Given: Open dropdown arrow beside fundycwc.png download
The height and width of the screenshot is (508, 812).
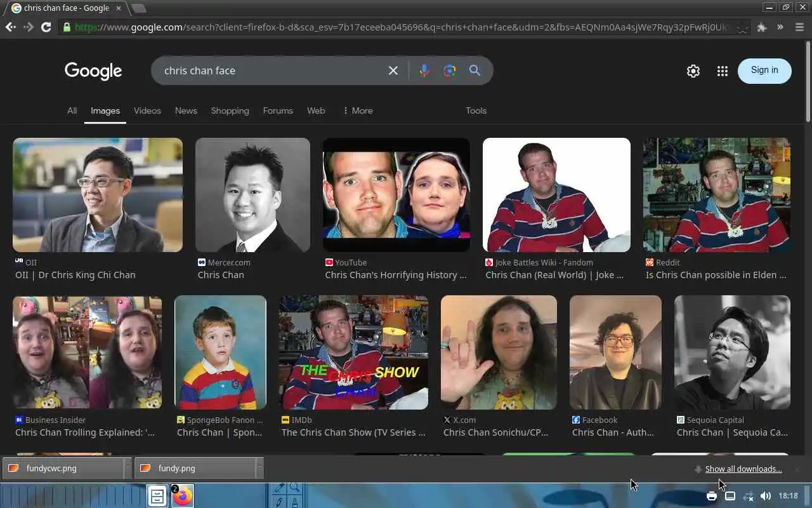Looking at the screenshot, I should tap(128, 468).
